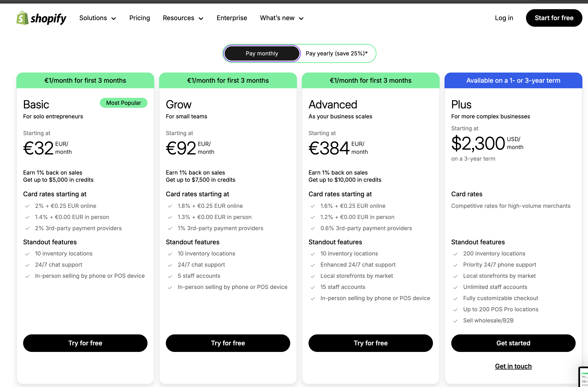Click the Shopify bag logo
Image resolution: width=588 pixels, height=387 pixels.
click(x=23, y=18)
